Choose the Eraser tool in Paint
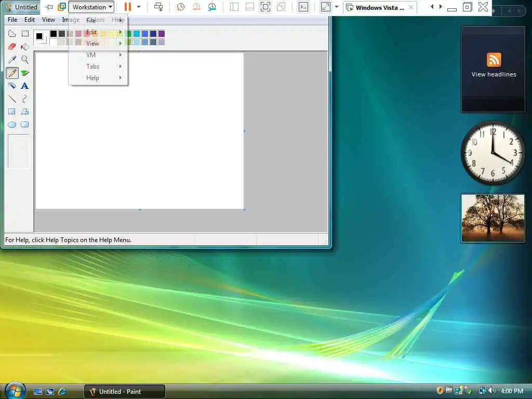Image resolution: width=532 pixels, height=399 pixels. 12,46
